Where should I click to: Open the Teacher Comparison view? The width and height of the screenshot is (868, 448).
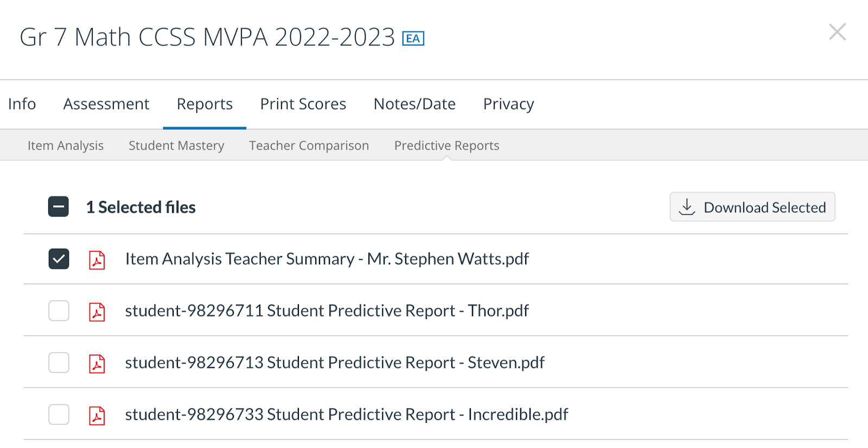308,145
